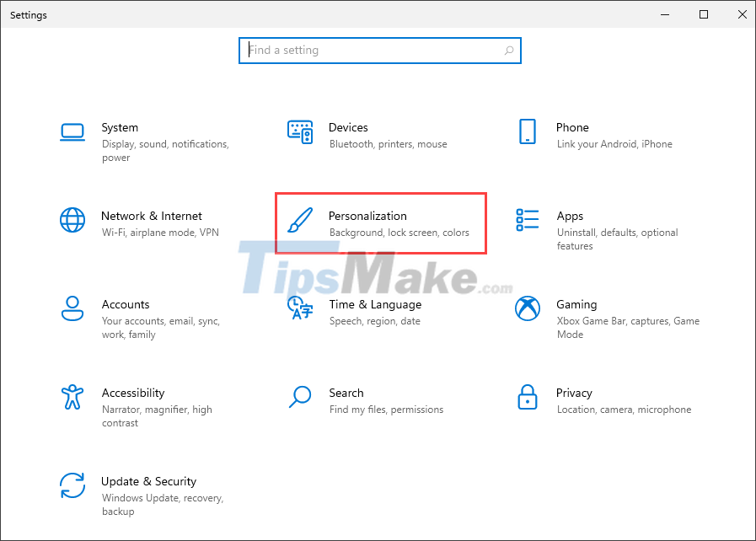
Task: Go to Phone settings title
Action: click(572, 127)
